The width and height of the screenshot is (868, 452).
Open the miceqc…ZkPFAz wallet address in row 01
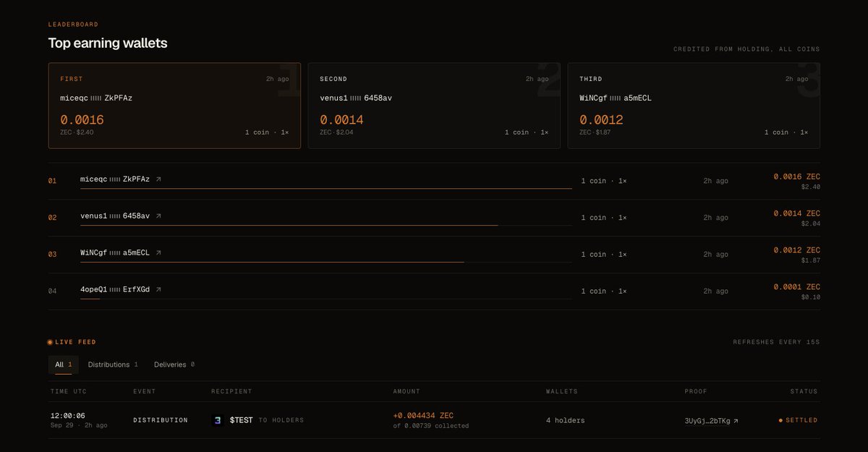tap(115, 179)
